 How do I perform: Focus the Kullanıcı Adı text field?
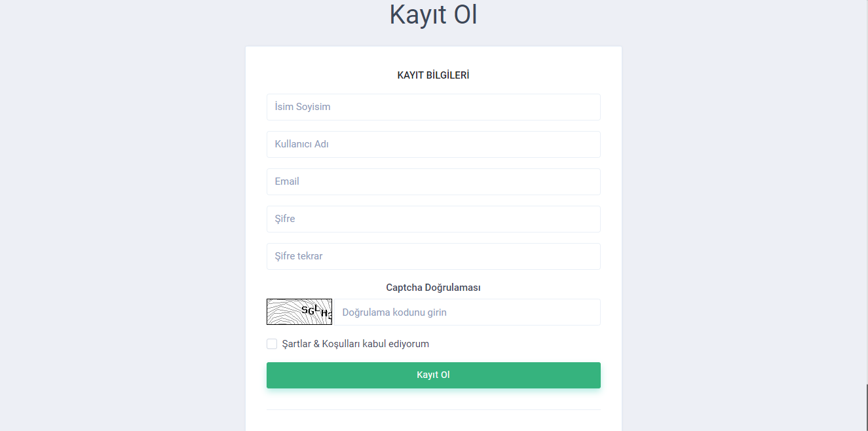433,144
